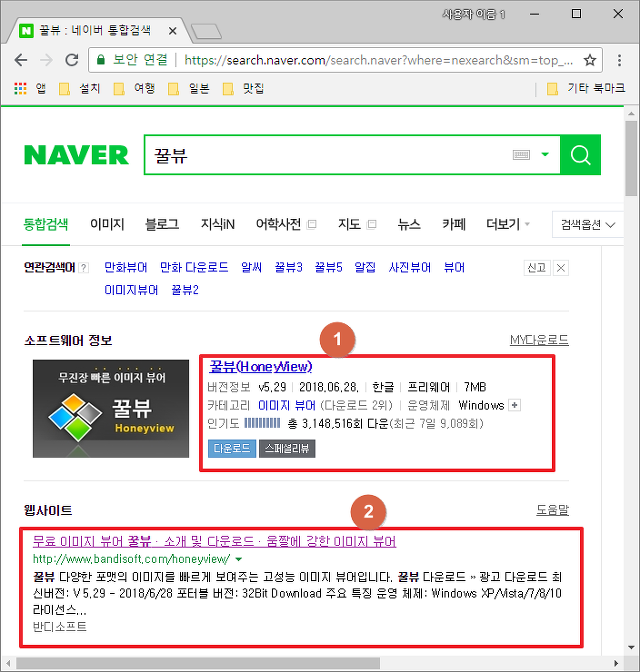Switch to the 블로그 tab
This screenshot has height=672, width=640.
162,224
